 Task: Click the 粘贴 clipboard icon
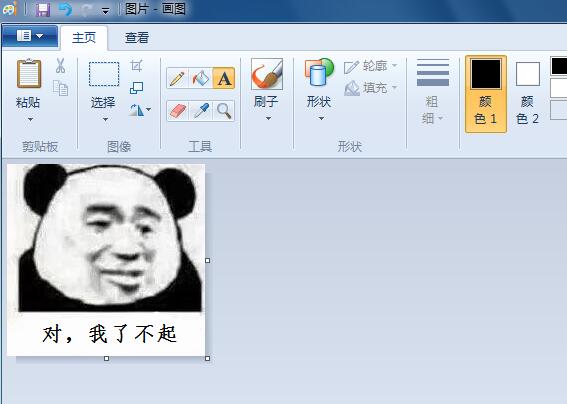coord(29,73)
